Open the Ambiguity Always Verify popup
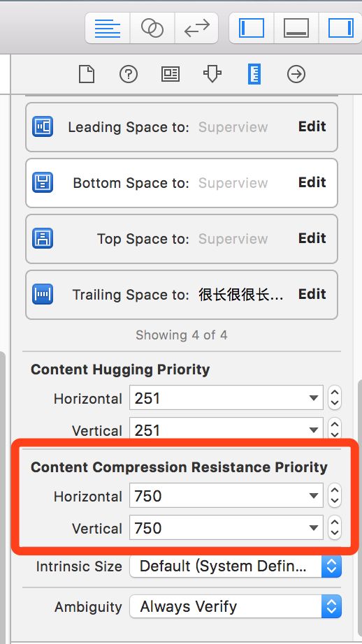The height and width of the screenshot is (644, 362). (236, 606)
